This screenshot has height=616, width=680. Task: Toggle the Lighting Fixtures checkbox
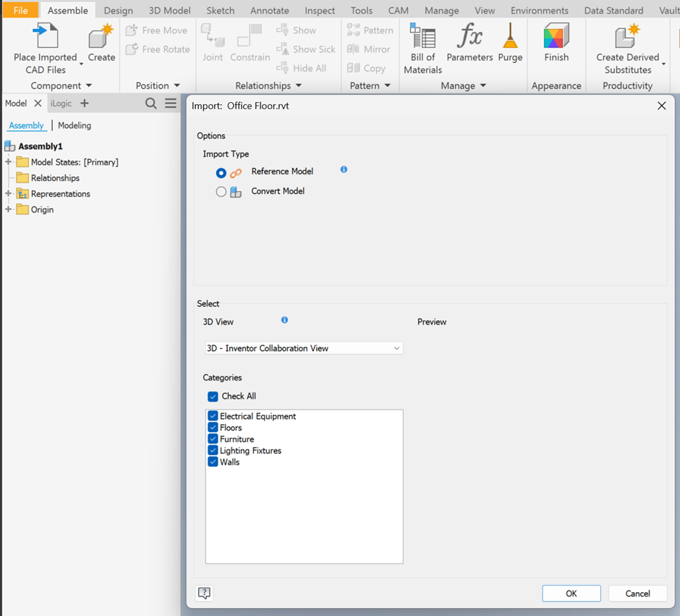pyautogui.click(x=213, y=451)
